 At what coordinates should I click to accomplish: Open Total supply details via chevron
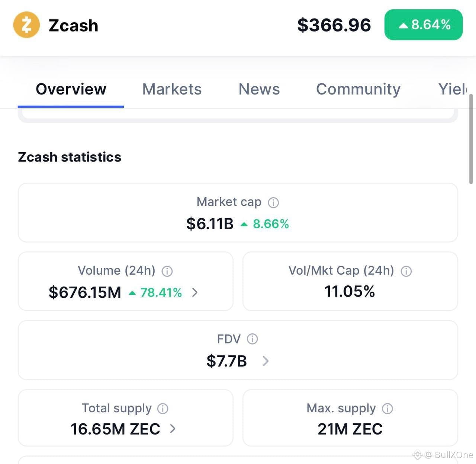pyautogui.click(x=173, y=429)
